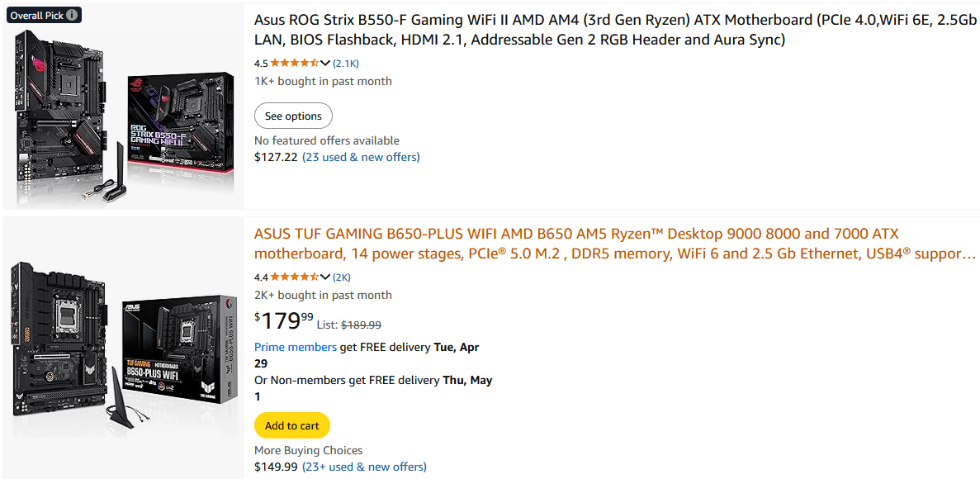Screen dimensions: 980x479
Task: Open the 23 used & new offers link
Action: [361, 157]
